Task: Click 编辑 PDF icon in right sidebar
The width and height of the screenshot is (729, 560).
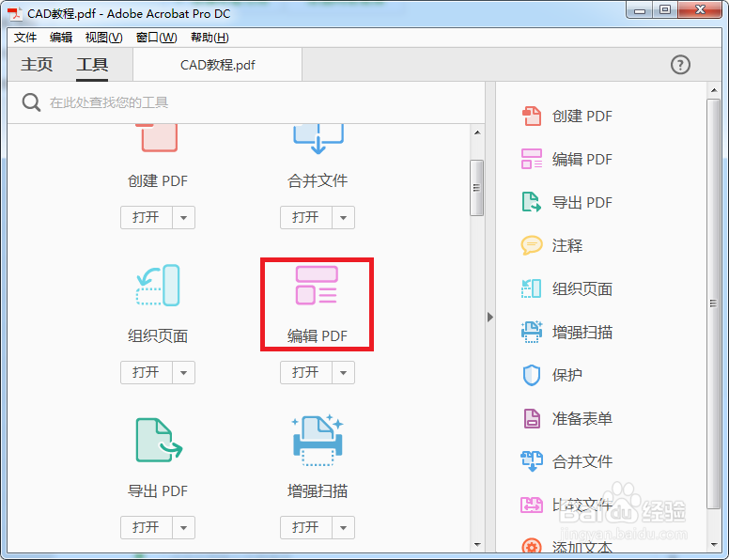Action: coord(532,159)
